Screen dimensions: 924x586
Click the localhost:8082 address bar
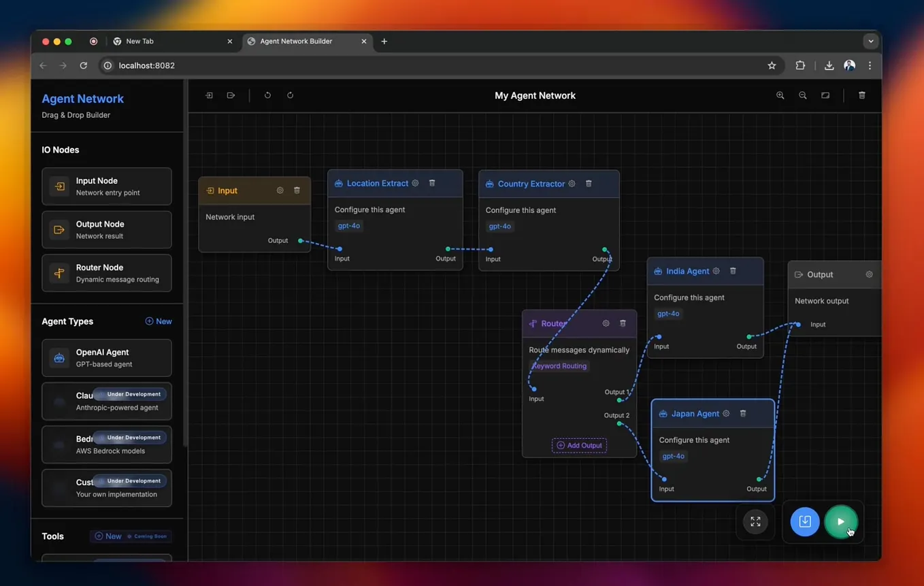tap(146, 65)
